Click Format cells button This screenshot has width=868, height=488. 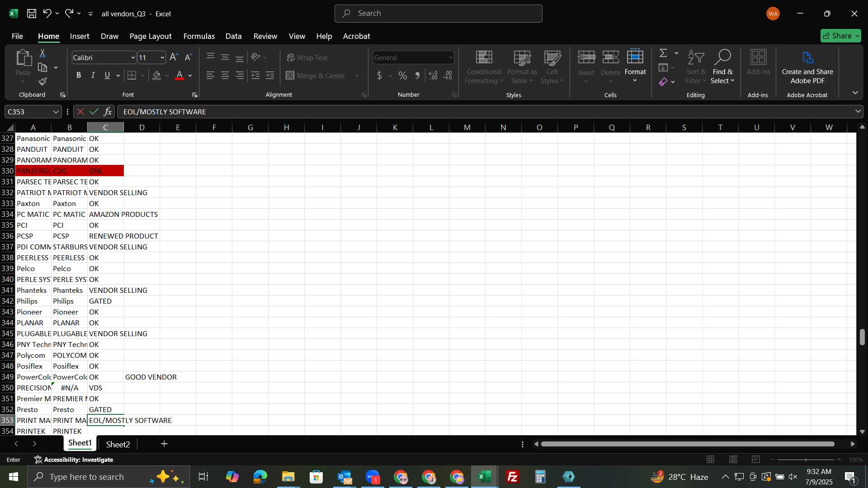(635, 66)
